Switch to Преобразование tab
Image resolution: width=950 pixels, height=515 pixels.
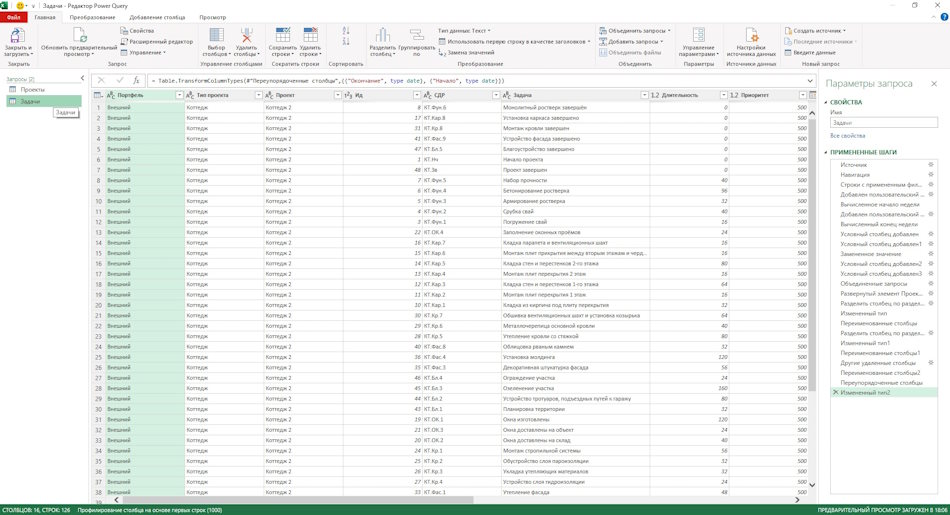point(92,17)
